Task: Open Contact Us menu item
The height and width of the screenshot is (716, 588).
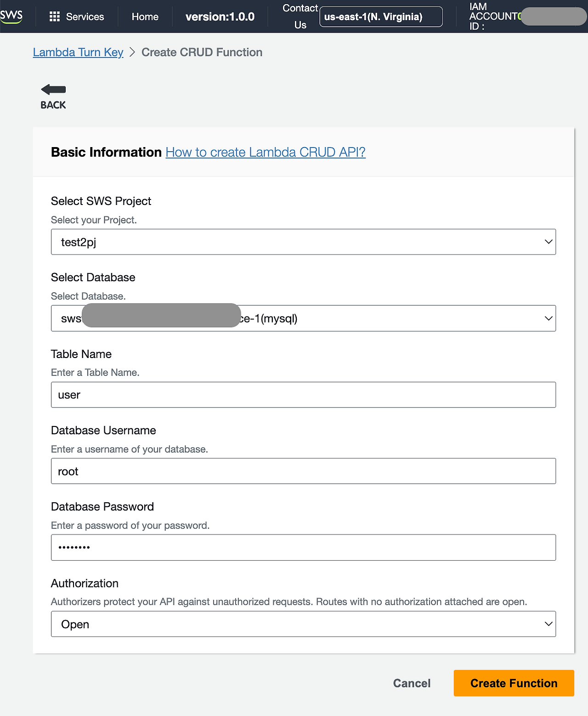Action: [300, 17]
